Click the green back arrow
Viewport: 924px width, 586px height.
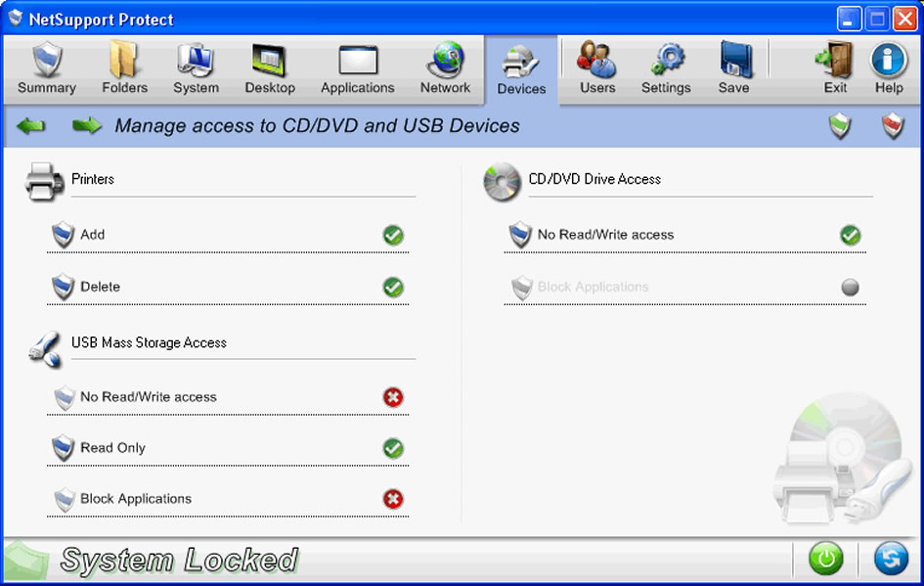click(31, 125)
